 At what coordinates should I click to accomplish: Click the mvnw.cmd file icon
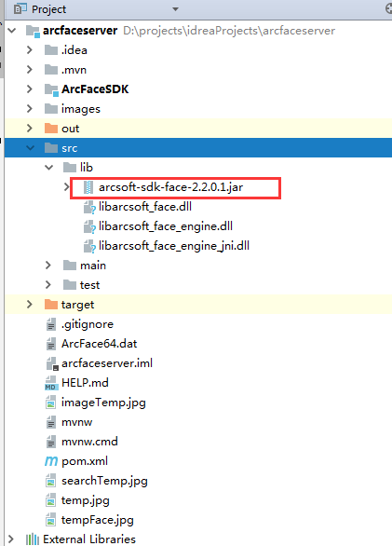point(51,442)
